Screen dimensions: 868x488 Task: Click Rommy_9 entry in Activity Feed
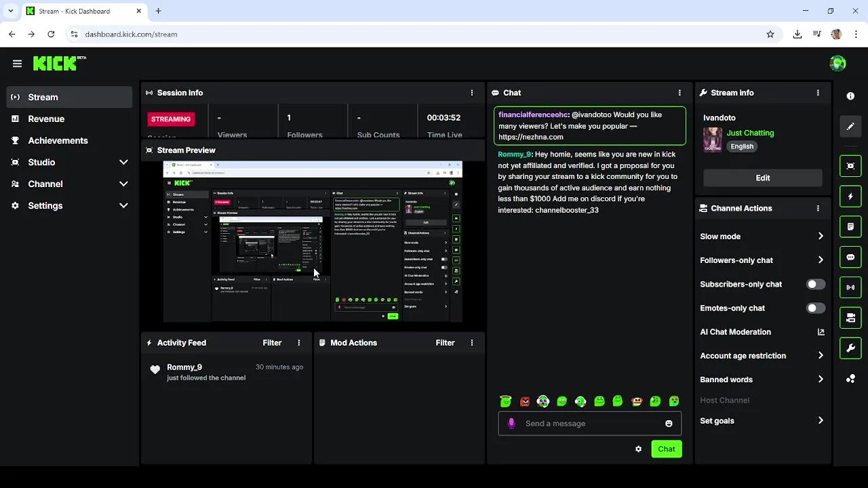click(226, 372)
